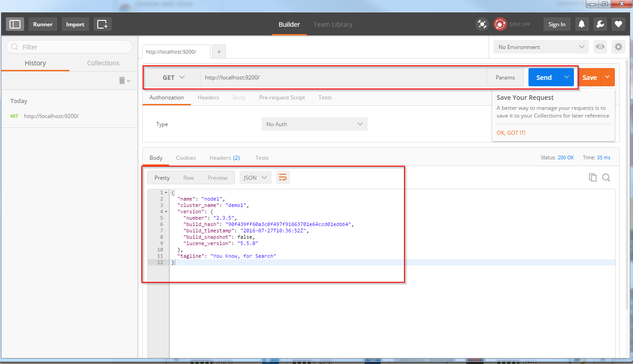Image resolution: width=633 pixels, height=364 pixels.
Task: Expand Send button dropdown arrow
Action: coord(567,77)
